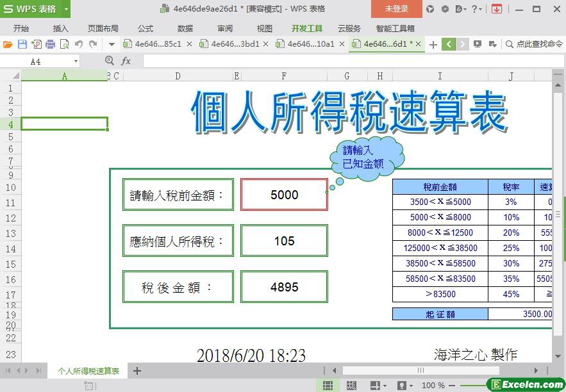Open a new document tab with plus
This screenshot has width=566, height=392.
[x=433, y=44]
